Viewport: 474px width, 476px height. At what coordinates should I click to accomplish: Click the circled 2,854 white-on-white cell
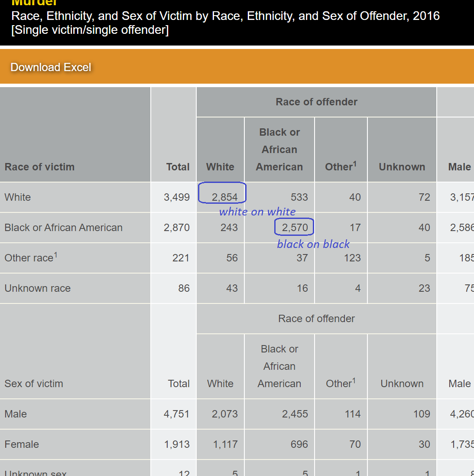click(x=224, y=197)
